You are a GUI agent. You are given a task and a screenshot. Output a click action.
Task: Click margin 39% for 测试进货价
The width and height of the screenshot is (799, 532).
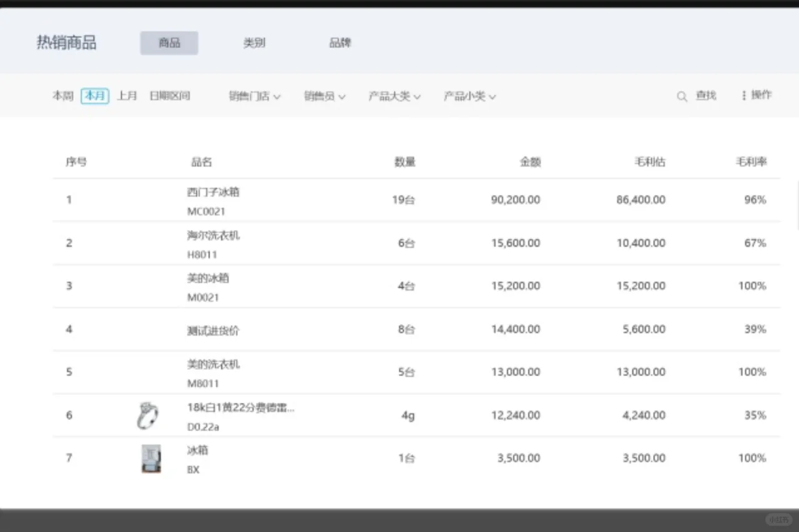[x=755, y=329]
